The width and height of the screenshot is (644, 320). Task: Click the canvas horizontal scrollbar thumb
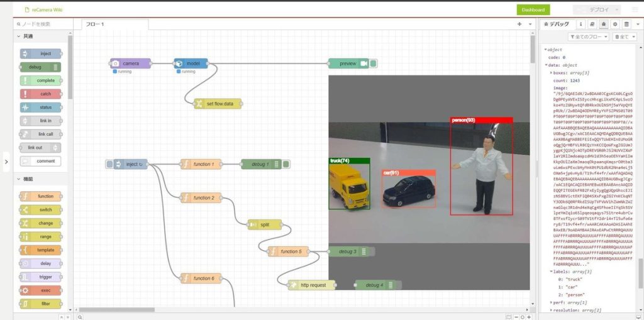[x=117, y=310]
